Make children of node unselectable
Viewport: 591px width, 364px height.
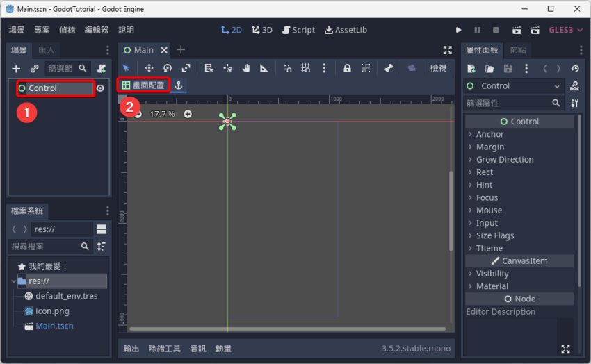click(x=366, y=68)
